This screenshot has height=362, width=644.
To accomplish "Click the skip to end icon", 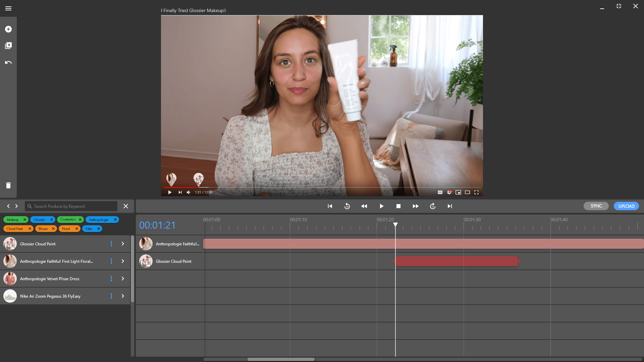I will pyautogui.click(x=450, y=206).
